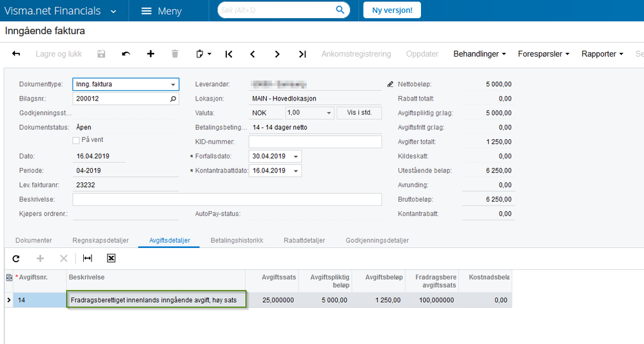Open the Kontantrabattdato date dropdown

coord(296,171)
